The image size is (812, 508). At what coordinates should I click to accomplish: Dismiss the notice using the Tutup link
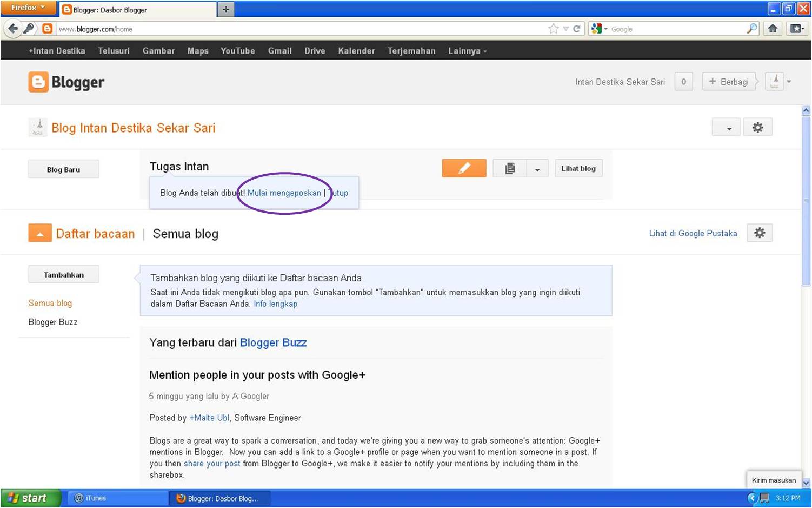click(x=338, y=193)
